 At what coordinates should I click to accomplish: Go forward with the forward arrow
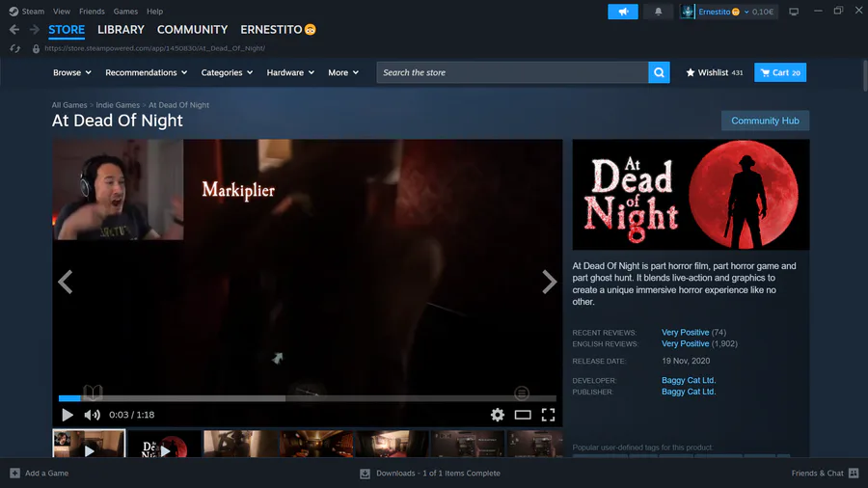[35, 30]
